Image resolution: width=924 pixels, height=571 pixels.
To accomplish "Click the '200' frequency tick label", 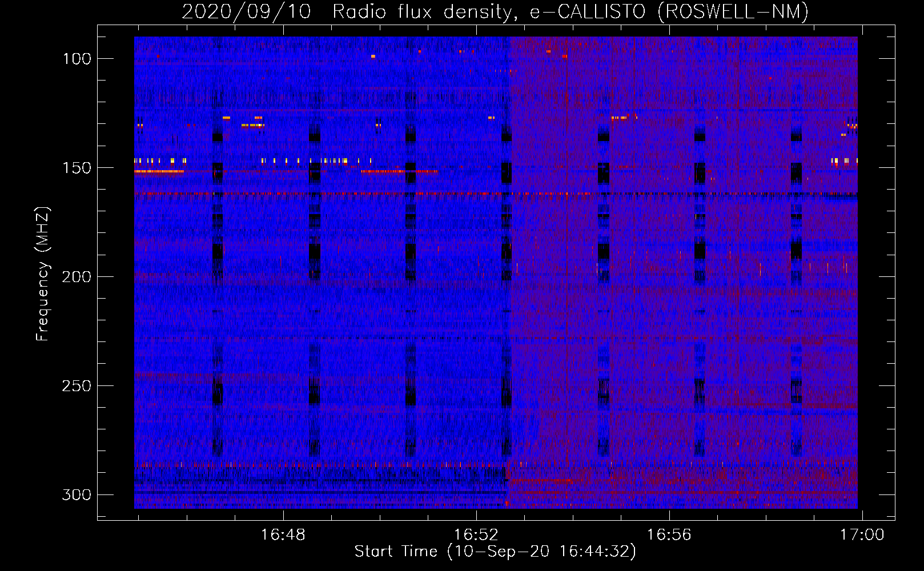I will (77, 277).
